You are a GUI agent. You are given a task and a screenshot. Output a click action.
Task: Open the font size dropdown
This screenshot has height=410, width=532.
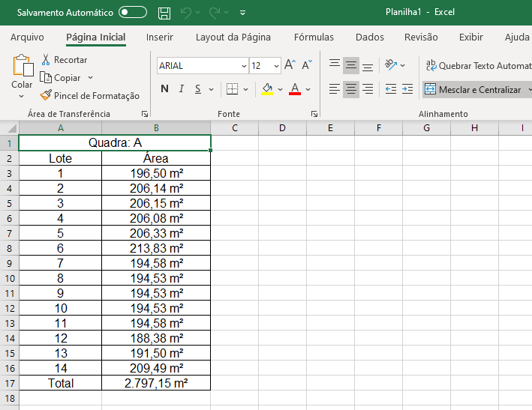[x=276, y=66]
